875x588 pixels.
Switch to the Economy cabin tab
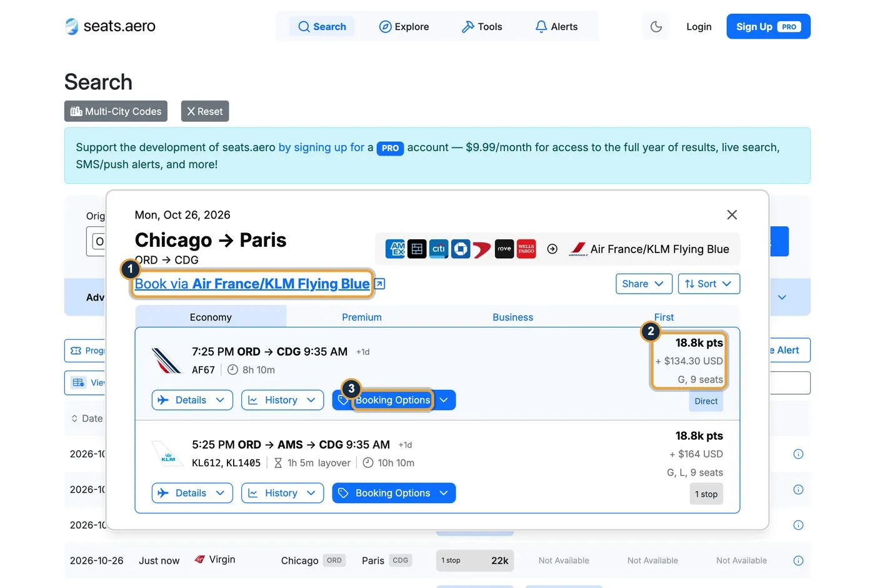click(211, 317)
